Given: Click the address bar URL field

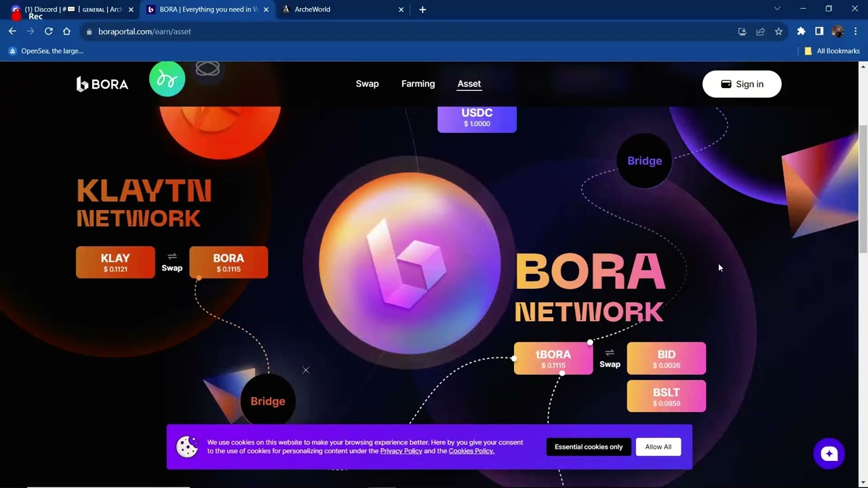Looking at the screenshot, I should (407, 31).
